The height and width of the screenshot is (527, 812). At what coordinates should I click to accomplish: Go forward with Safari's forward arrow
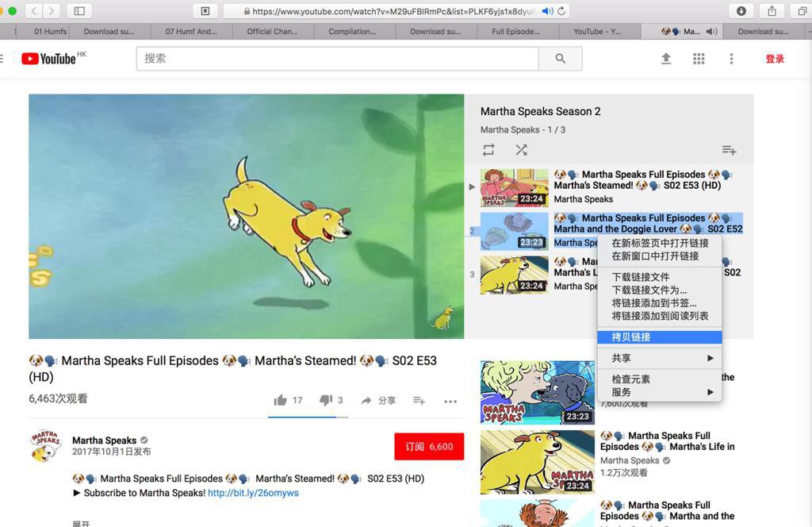tap(51, 11)
